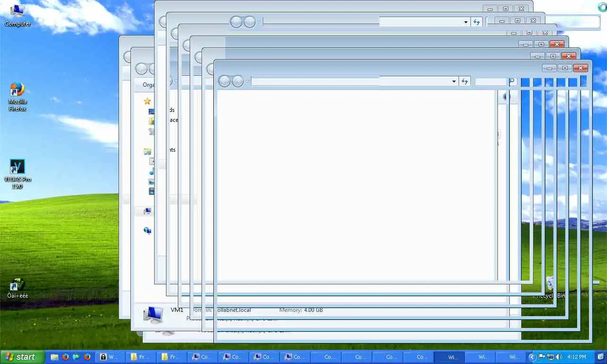Viewport: 607px width, 364px height.
Task: Click the collabnet.local domain text
Action: tap(234, 310)
